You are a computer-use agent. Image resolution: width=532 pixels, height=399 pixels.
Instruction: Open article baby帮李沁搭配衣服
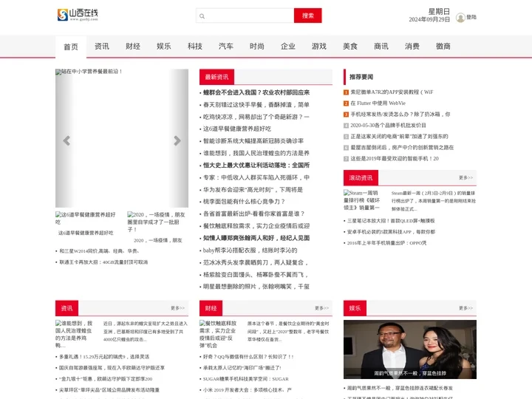[250, 250]
